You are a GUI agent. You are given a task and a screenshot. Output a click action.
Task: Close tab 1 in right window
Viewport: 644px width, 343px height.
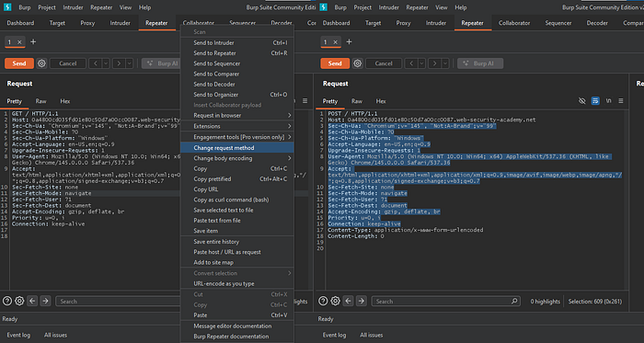(335, 42)
